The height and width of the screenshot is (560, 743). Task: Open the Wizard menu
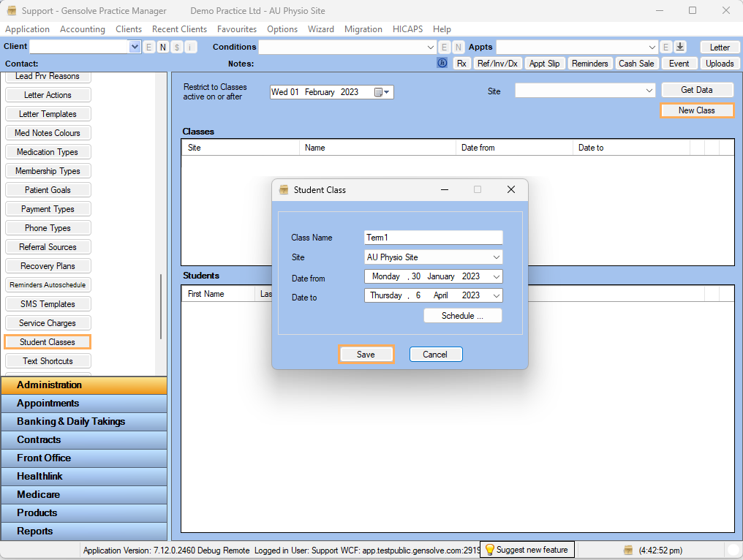pos(321,29)
